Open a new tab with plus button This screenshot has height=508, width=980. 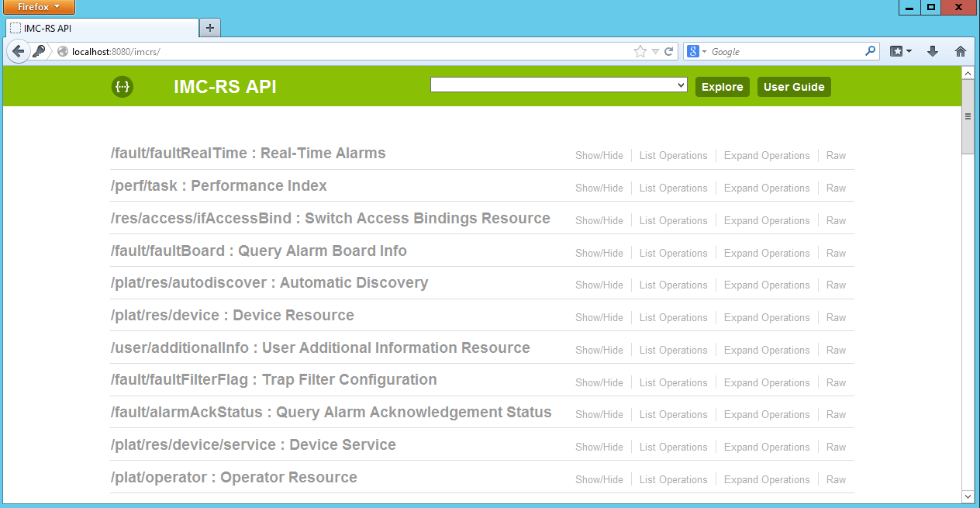click(209, 28)
